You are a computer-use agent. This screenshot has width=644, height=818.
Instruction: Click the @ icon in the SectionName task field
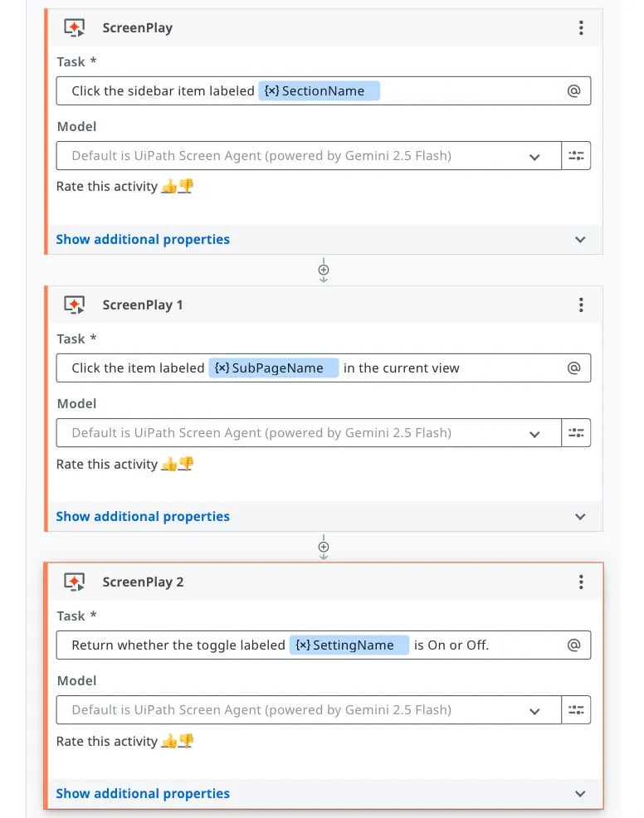point(573,90)
